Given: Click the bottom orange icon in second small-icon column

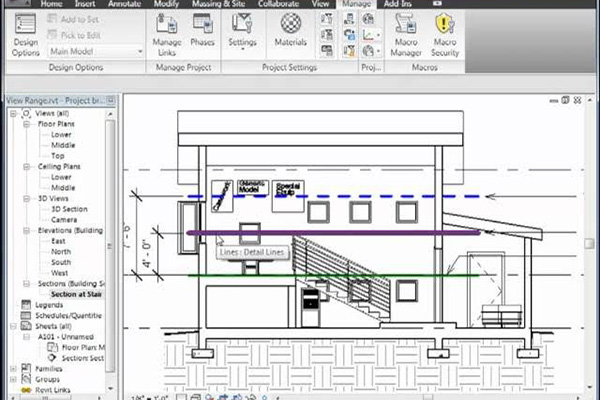Looking at the screenshot, I should [x=349, y=51].
